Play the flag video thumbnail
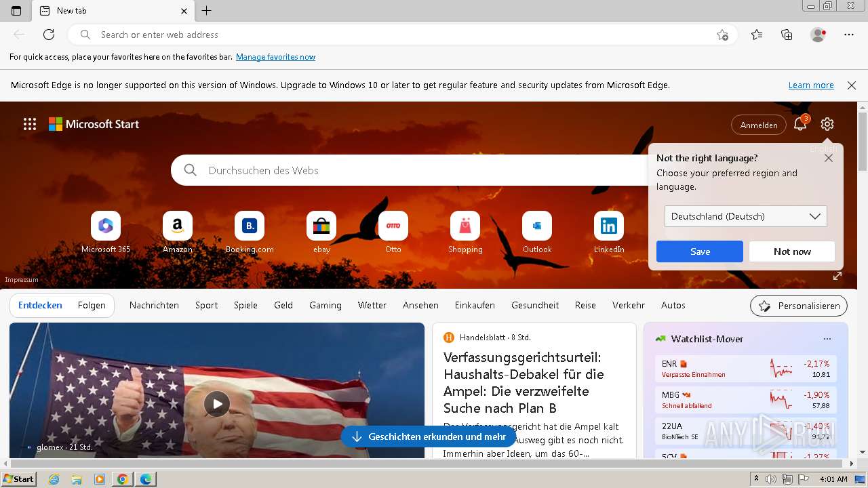 click(217, 404)
